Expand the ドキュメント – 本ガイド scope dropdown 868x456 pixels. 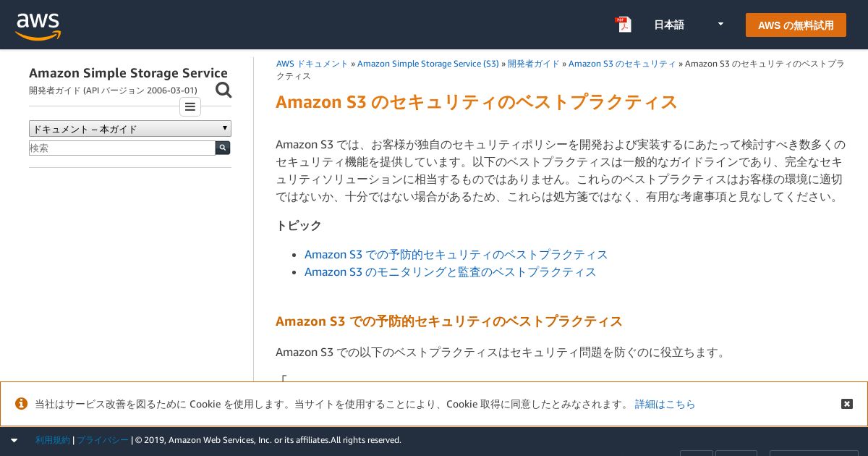[130, 129]
